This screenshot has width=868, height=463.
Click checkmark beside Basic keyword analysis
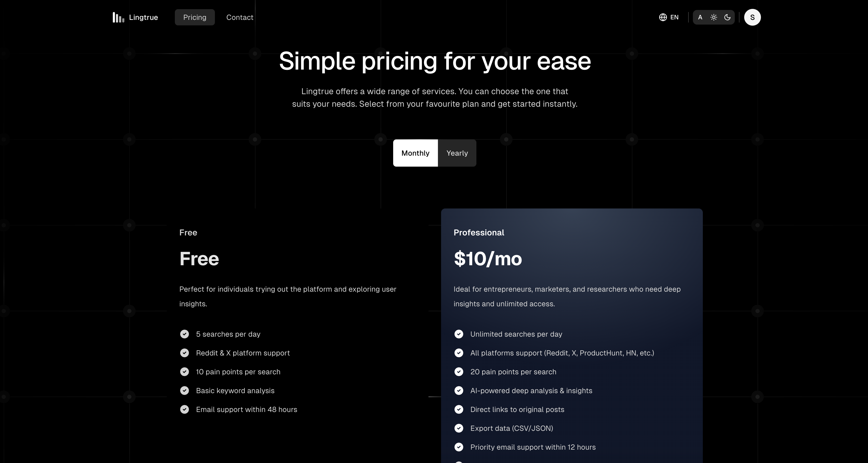tap(184, 391)
